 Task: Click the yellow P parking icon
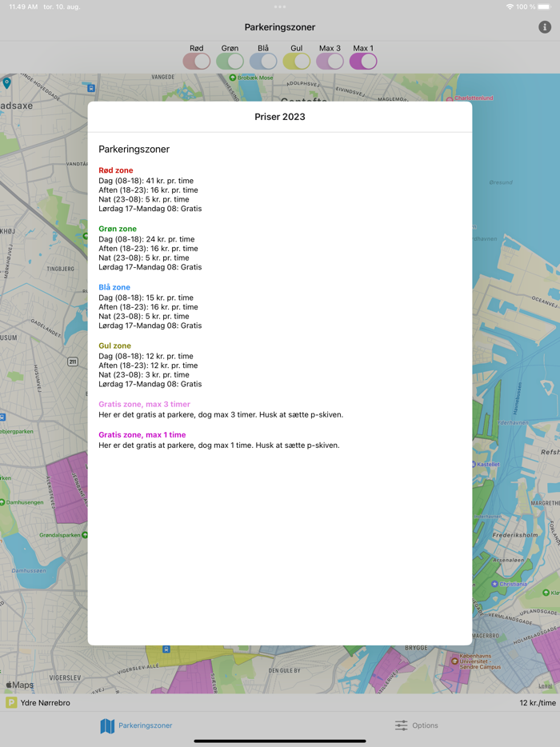(x=11, y=703)
